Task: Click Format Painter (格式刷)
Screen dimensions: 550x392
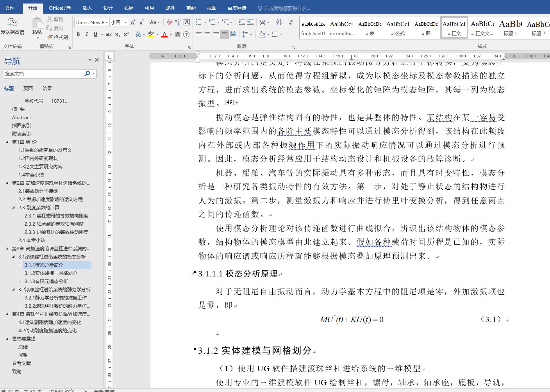Action: pyautogui.click(x=57, y=37)
